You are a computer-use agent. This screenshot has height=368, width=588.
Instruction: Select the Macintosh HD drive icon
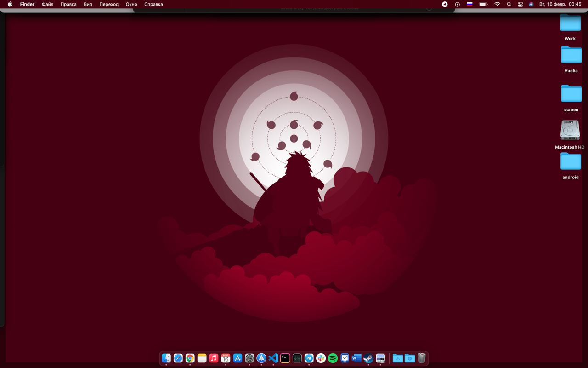570,131
